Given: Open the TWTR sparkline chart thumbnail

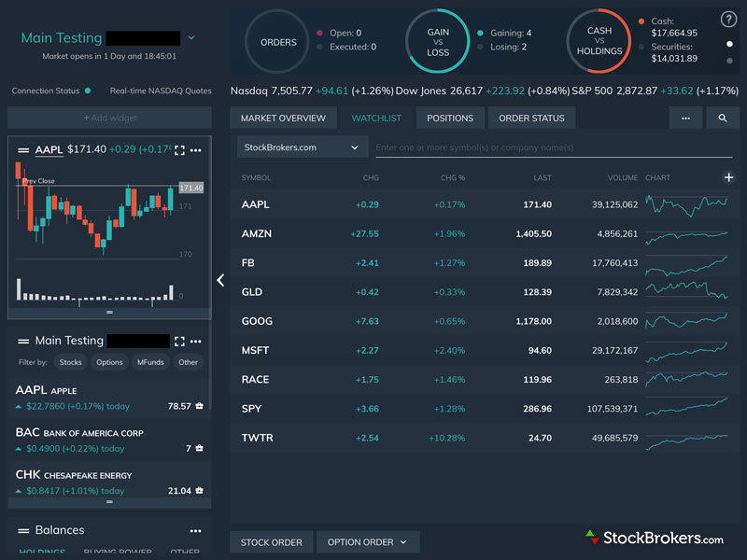Looking at the screenshot, I should pos(686,441).
